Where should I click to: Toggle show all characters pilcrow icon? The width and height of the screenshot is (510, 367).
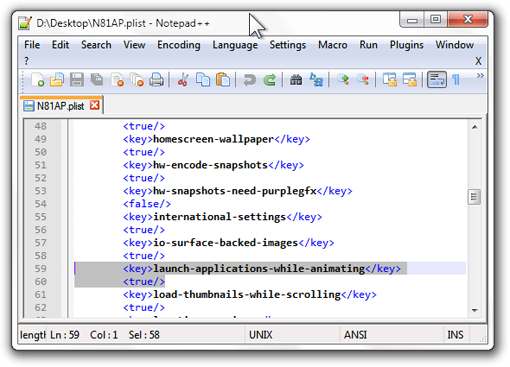pyautogui.click(x=456, y=80)
